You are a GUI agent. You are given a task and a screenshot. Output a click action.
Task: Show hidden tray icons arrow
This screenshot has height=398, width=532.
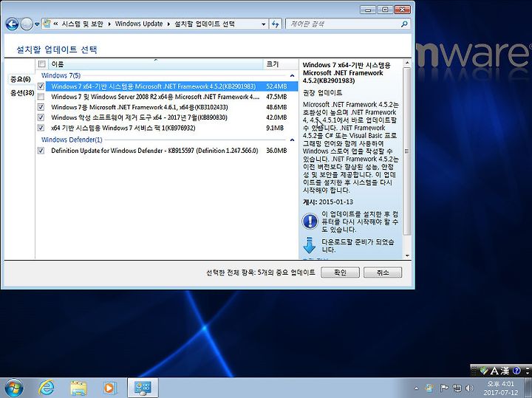[416, 388]
